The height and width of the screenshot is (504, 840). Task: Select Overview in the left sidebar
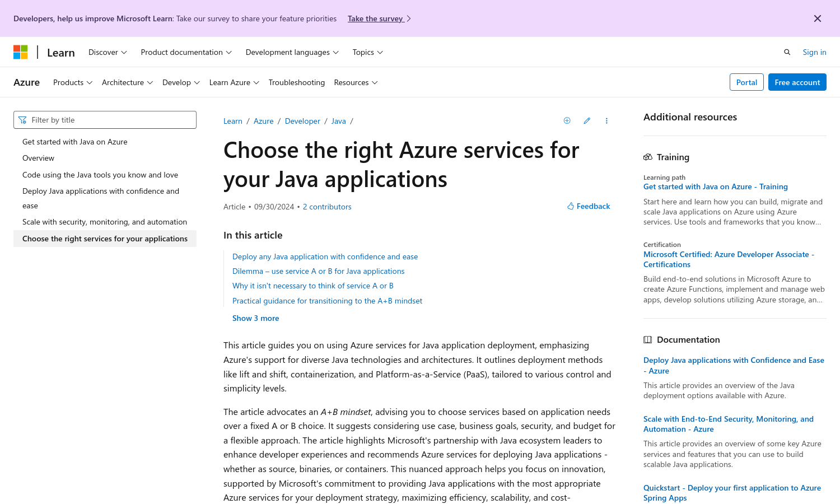click(x=38, y=158)
